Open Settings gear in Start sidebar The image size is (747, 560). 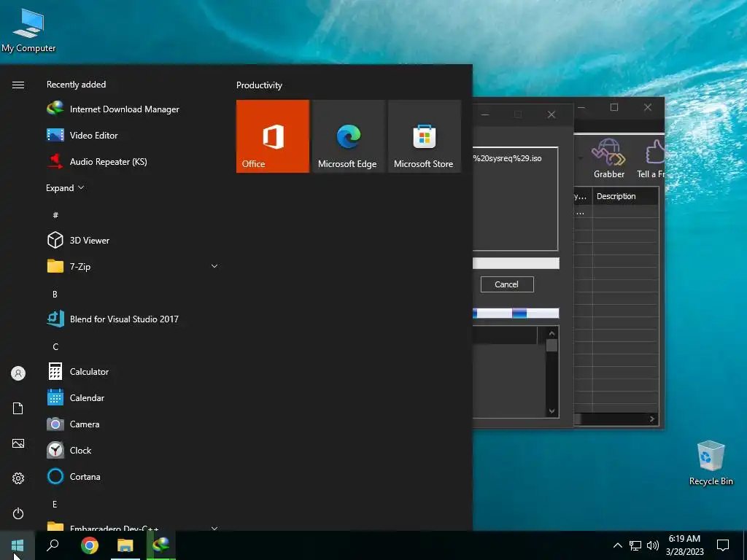(18, 478)
